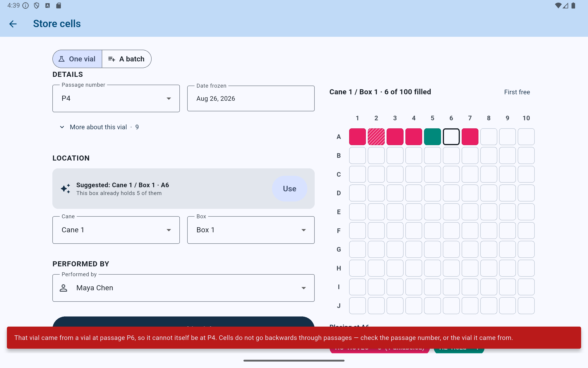588x368 pixels.
Task: Open the Cane dropdown
Action: pyautogui.click(x=116, y=230)
